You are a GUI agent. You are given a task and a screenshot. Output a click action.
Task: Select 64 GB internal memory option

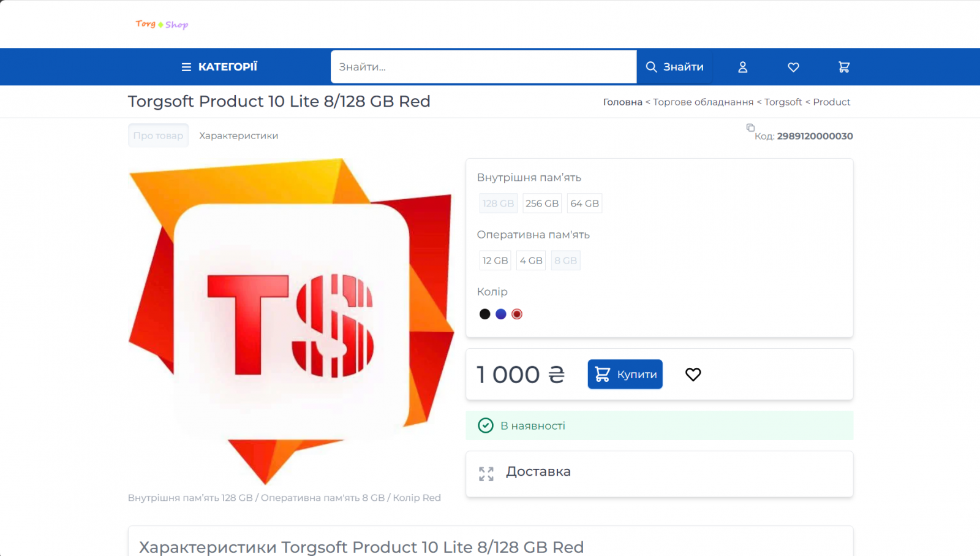pos(584,204)
